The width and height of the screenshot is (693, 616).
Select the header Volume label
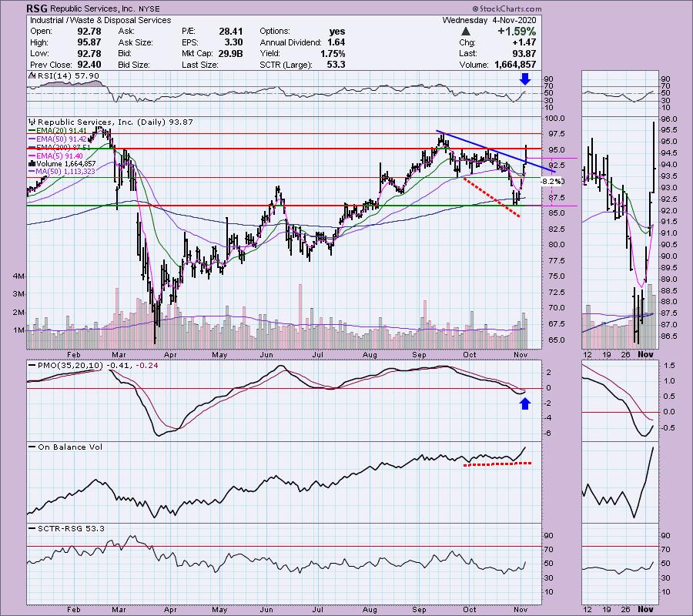coord(474,65)
